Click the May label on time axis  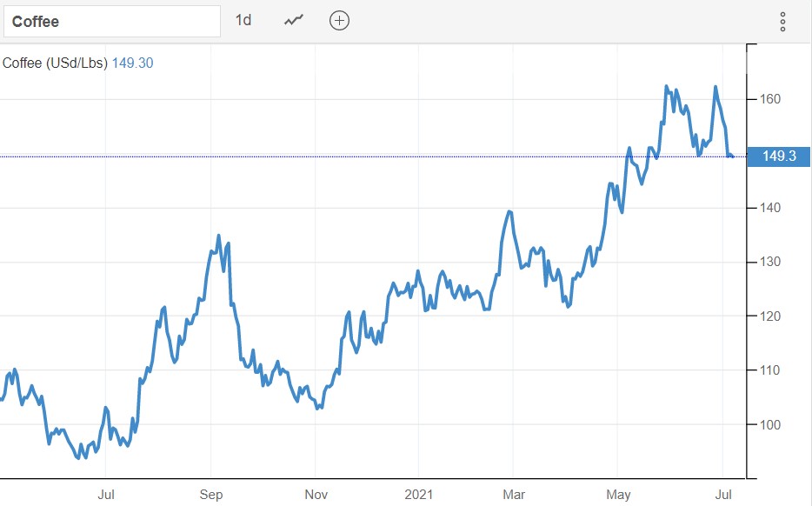(618, 495)
